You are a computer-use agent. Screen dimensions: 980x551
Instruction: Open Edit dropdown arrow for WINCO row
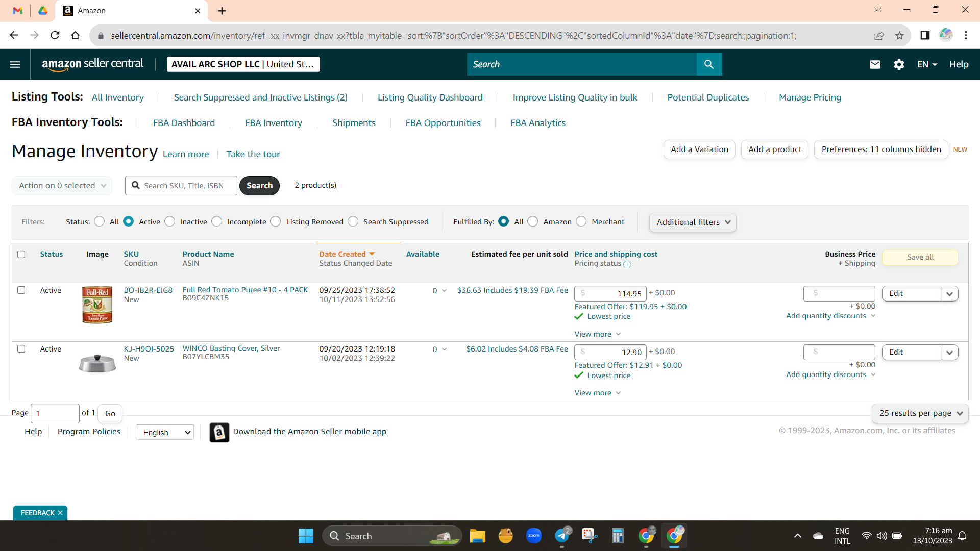(950, 352)
